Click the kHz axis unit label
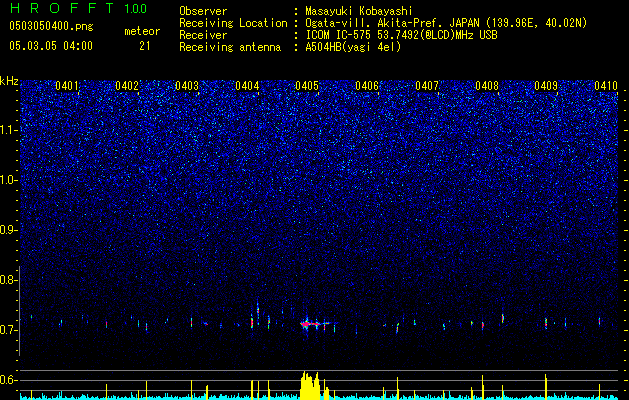Screen dimensions: 629x400 tap(9, 81)
